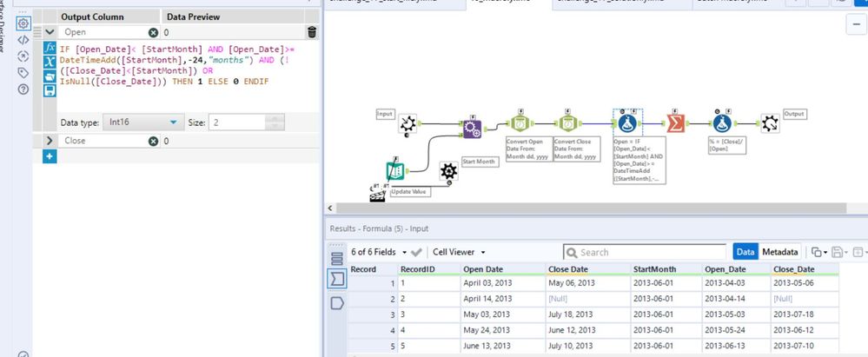Open the Data type Int16 dropdown
Screen dimensions: 868x357
142,122
